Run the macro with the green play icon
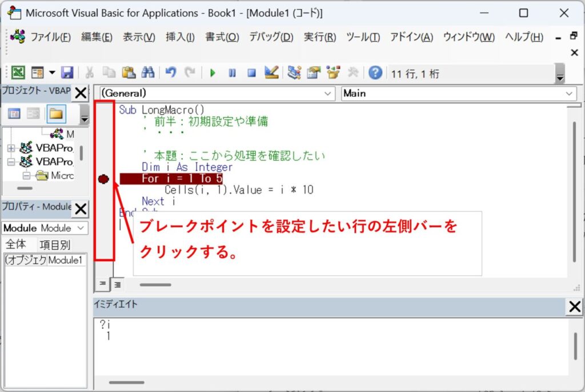 (213, 73)
